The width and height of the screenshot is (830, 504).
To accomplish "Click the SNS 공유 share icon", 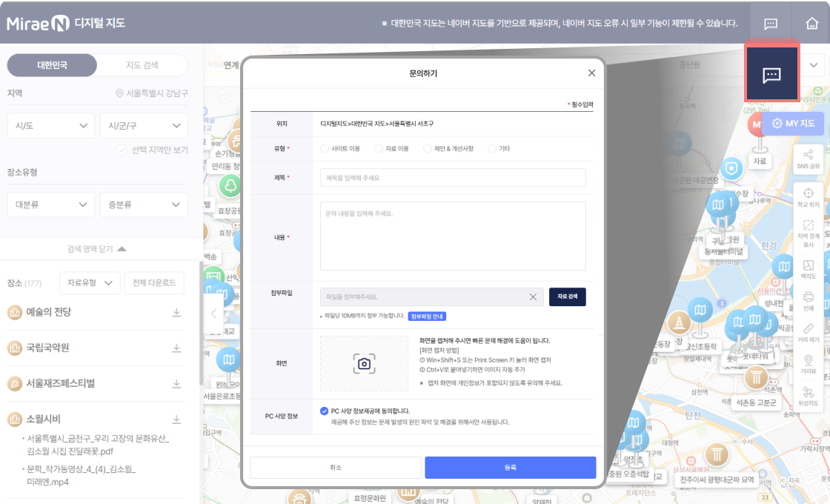I will tap(809, 159).
